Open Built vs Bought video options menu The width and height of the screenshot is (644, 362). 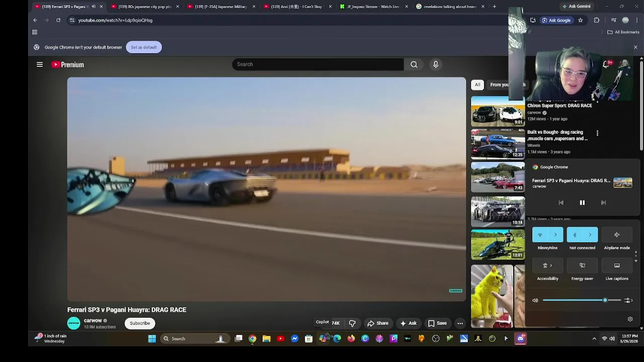(597, 133)
